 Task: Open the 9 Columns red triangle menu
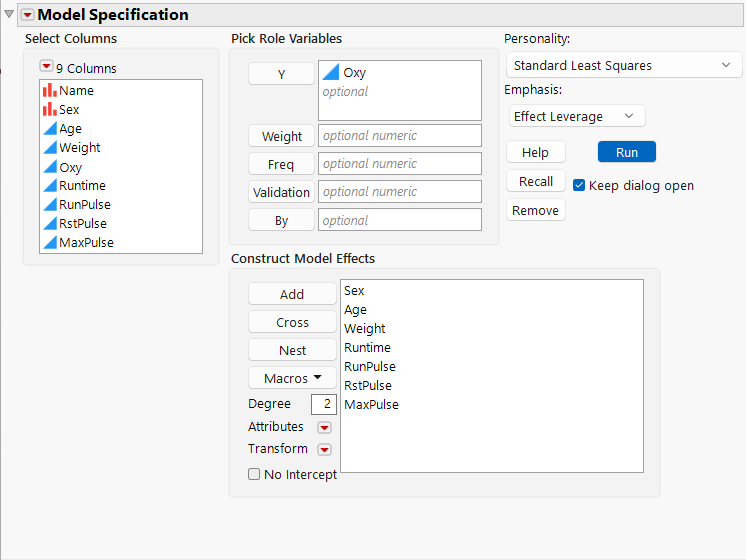(x=46, y=66)
